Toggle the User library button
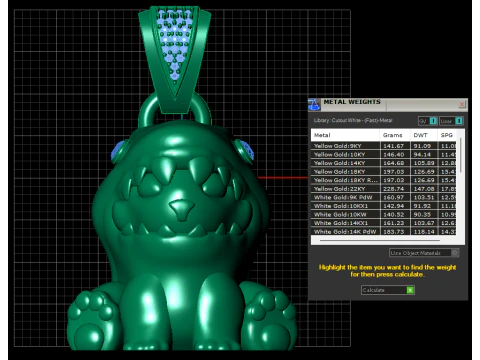The width and height of the screenshot is (480, 360). (451, 121)
